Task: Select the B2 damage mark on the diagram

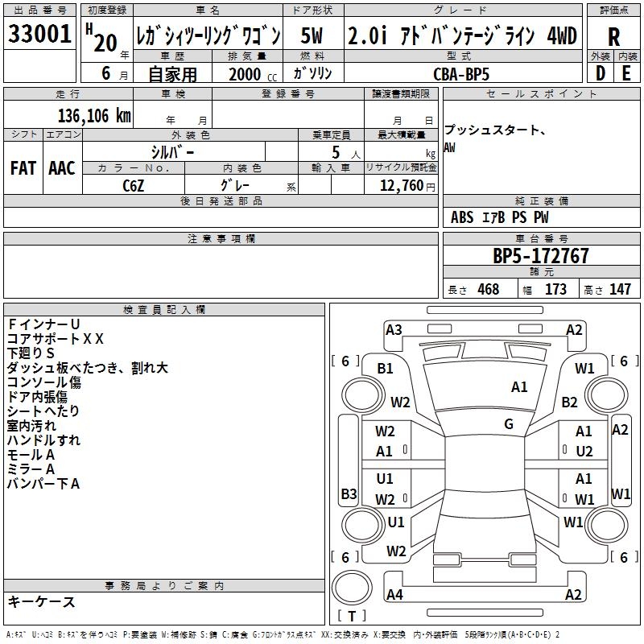Action: (570, 402)
